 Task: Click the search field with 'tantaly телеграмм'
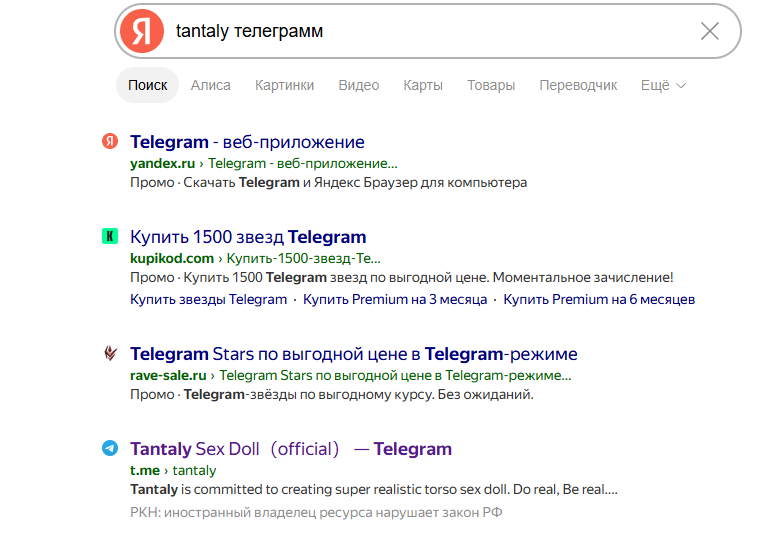(x=428, y=31)
